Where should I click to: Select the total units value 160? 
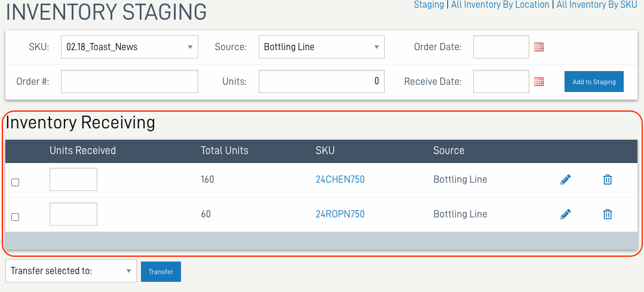(207, 180)
